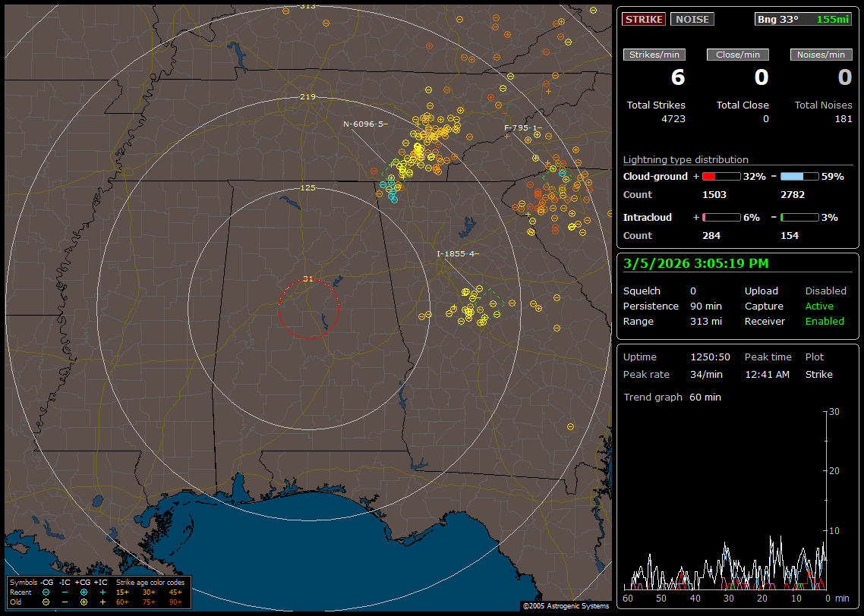The height and width of the screenshot is (616, 864).
Task: Select the F-795-1 storm cell label
Action: pyautogui.click(x=524, y=128)
